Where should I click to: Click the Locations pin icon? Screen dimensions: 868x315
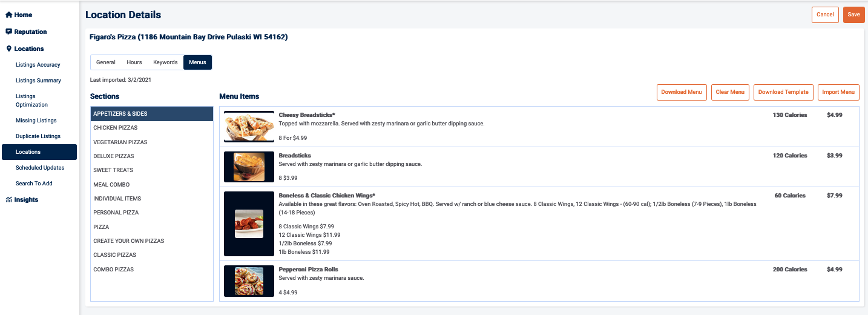pos(8,48)
